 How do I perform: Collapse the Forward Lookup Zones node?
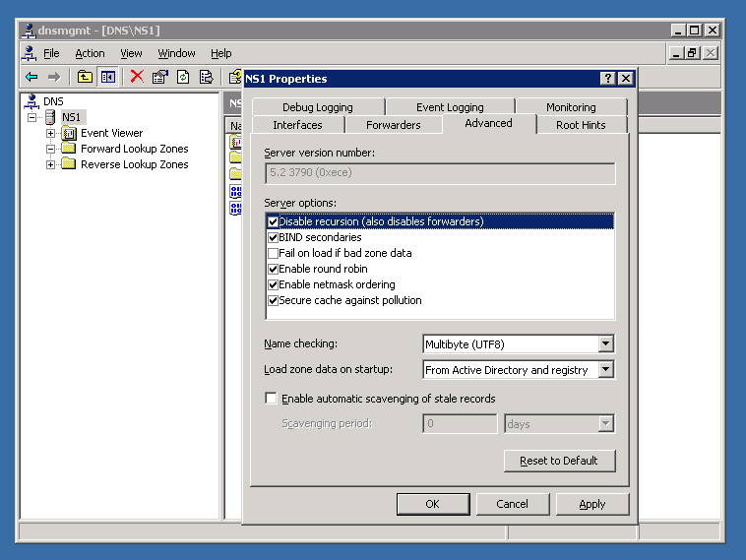tap(50, 149)
